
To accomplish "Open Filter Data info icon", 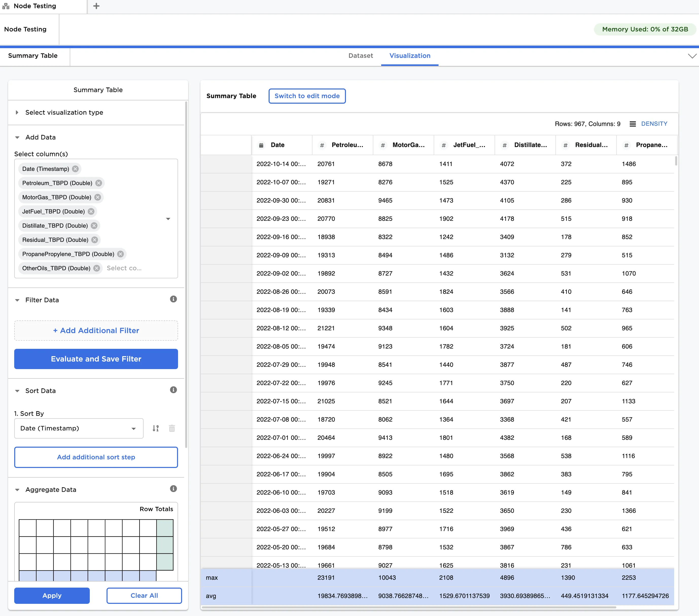I will (x=173, y=299).
